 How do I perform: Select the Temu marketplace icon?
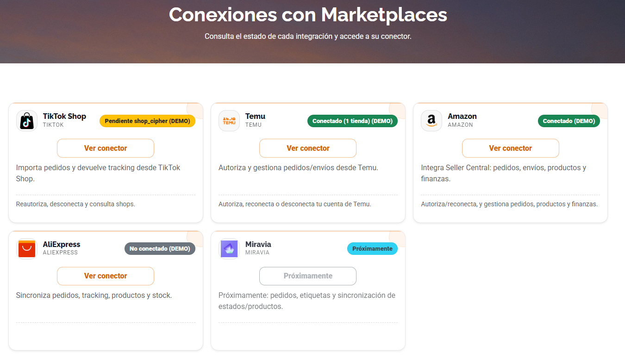point(229,120)
